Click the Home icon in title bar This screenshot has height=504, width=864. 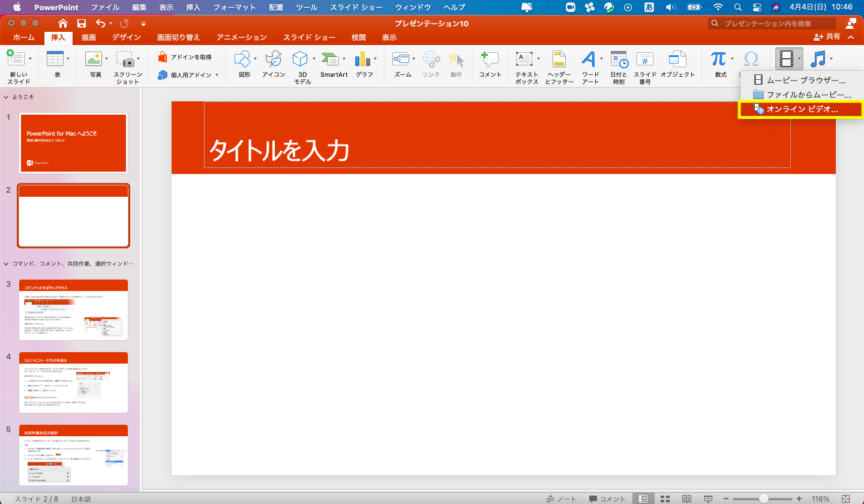point(63,23)
